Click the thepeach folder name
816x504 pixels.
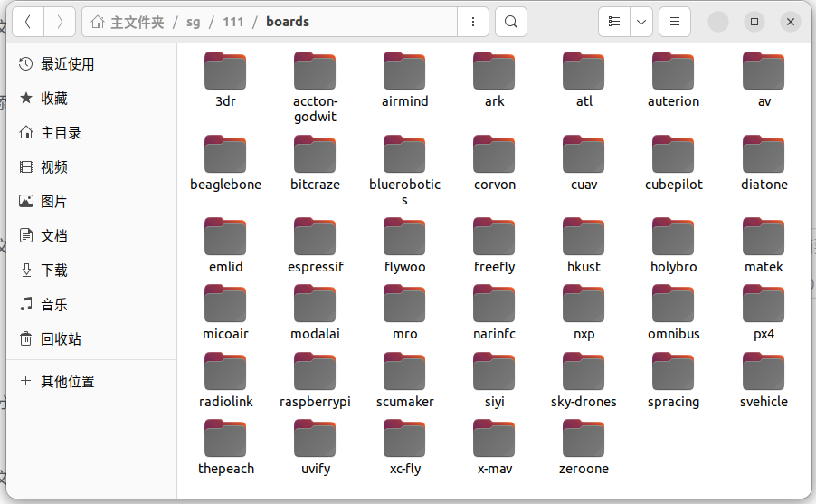coord(225,469)
